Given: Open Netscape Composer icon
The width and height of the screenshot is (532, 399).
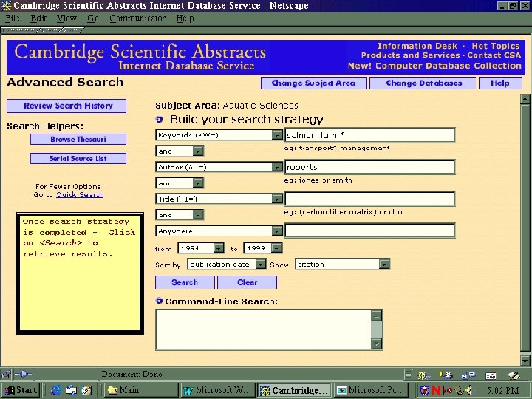Looking at the screenshot, I should point(514,375).
